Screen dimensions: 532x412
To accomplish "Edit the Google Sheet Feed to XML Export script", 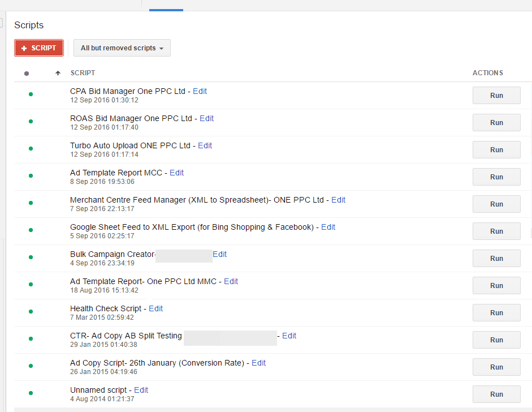I will (x=328, y=227).
